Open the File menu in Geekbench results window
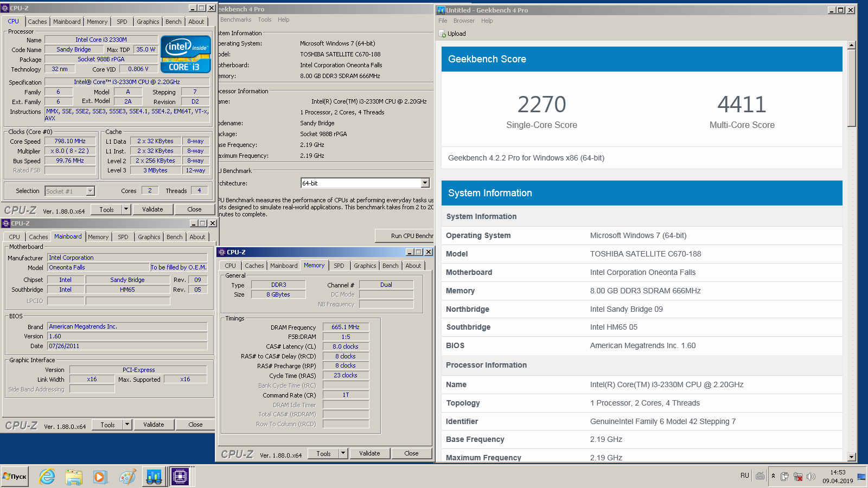Viewport: 868px width, 488px height. pyautogui.click(x=443, y=21)
